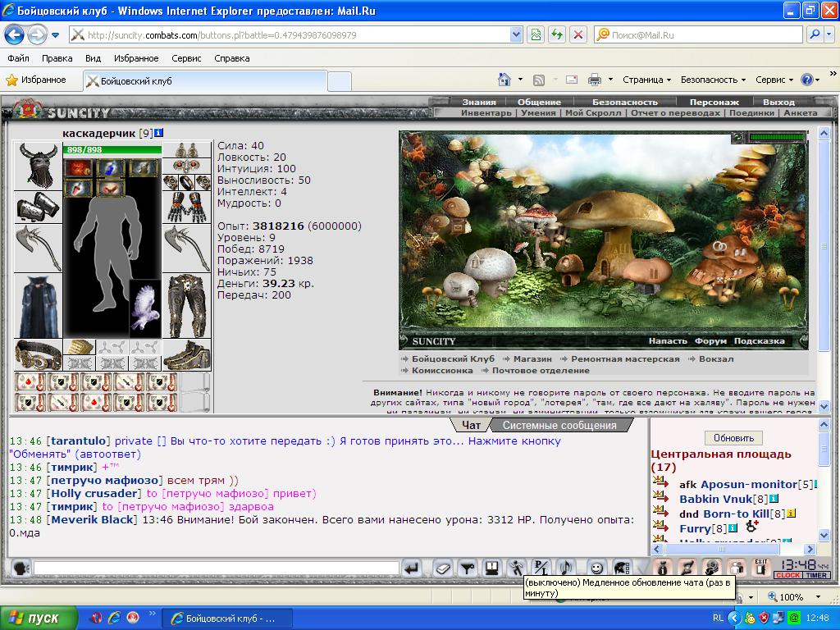The image size is (840, 630).
Task: Click the Обновить button
Action: point(733,438)
